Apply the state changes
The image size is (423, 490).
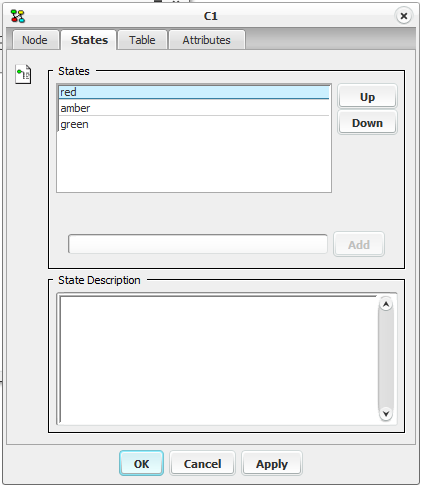(272, 464)
